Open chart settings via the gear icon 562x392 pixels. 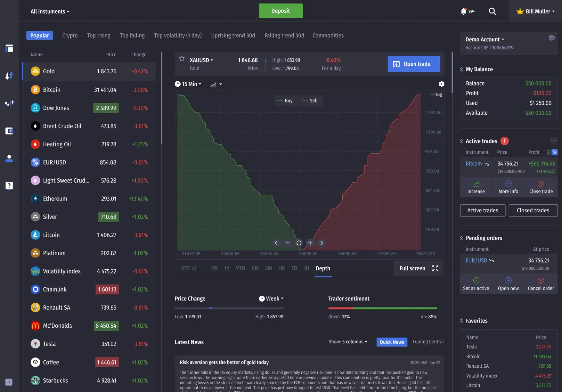pyautogui.click(x=442, y=84)
